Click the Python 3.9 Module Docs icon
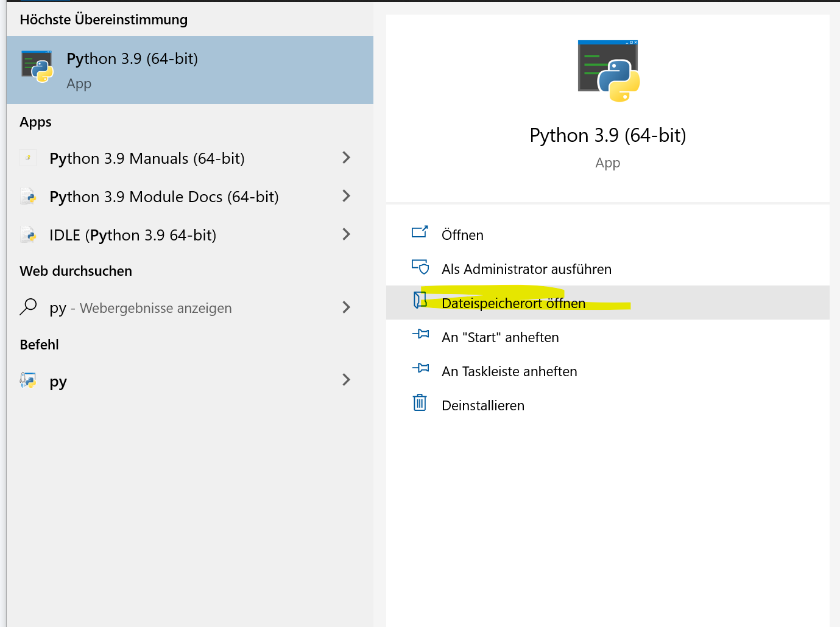This screenshot has width=840, height=627. tap(28, 197)
